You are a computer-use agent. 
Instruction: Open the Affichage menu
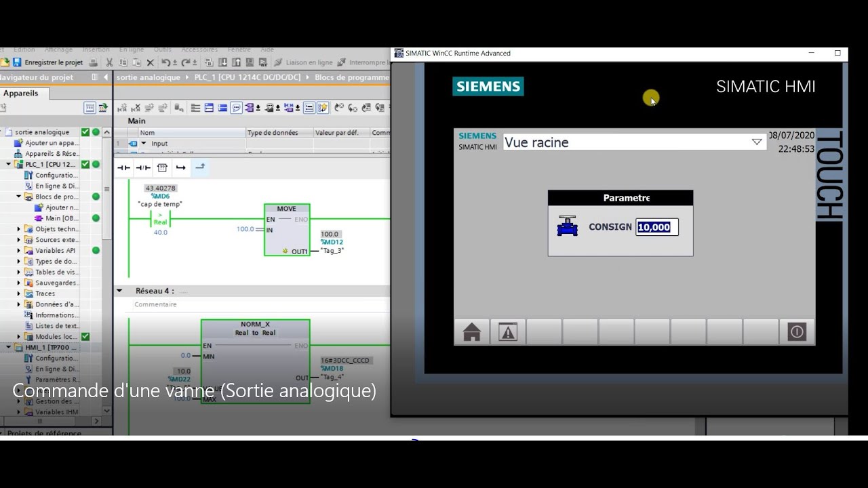pyautogui.click(x=58, y=49)
